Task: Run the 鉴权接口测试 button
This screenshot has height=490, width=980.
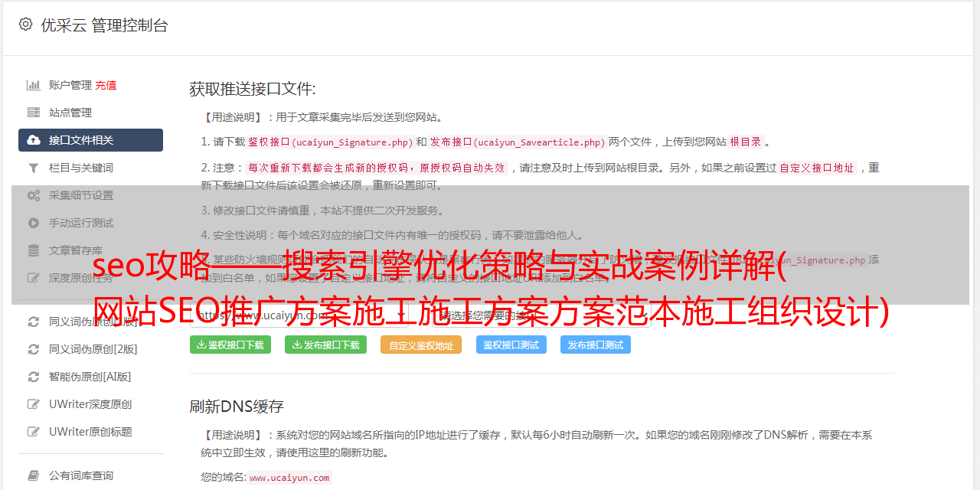Action: point(511,345)
